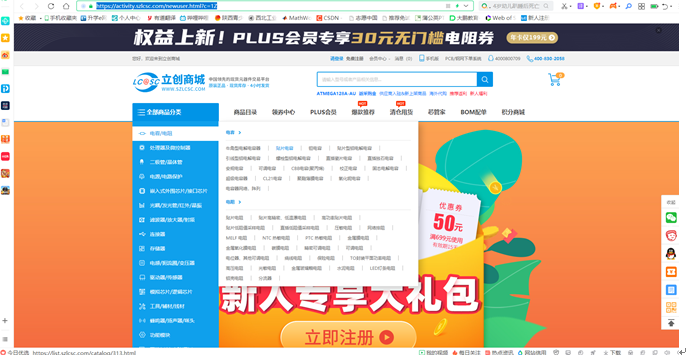Reload the page with refresh icon
The height and width of the screenshot is (360, 692).
point(51,6)
